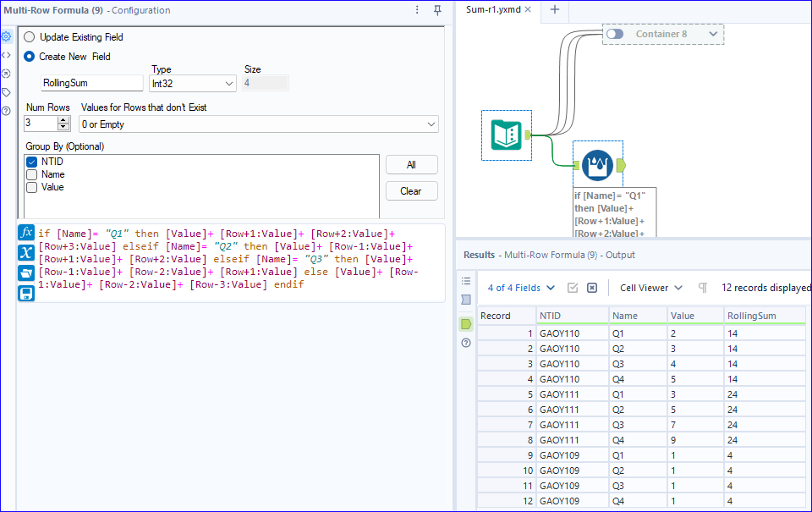Open the three-dot menu in the Configuration header
Viewport: 812px width, 512px height.
pos(417,10)
